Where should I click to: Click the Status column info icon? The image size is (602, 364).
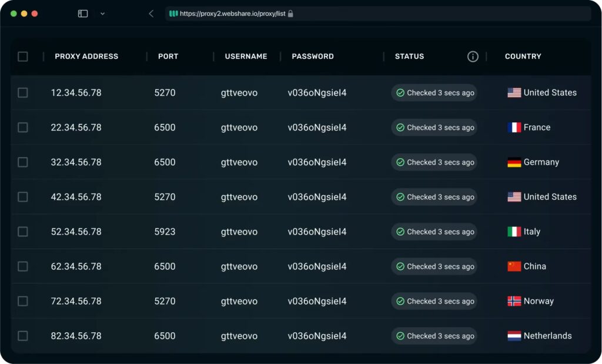(473, 56)
